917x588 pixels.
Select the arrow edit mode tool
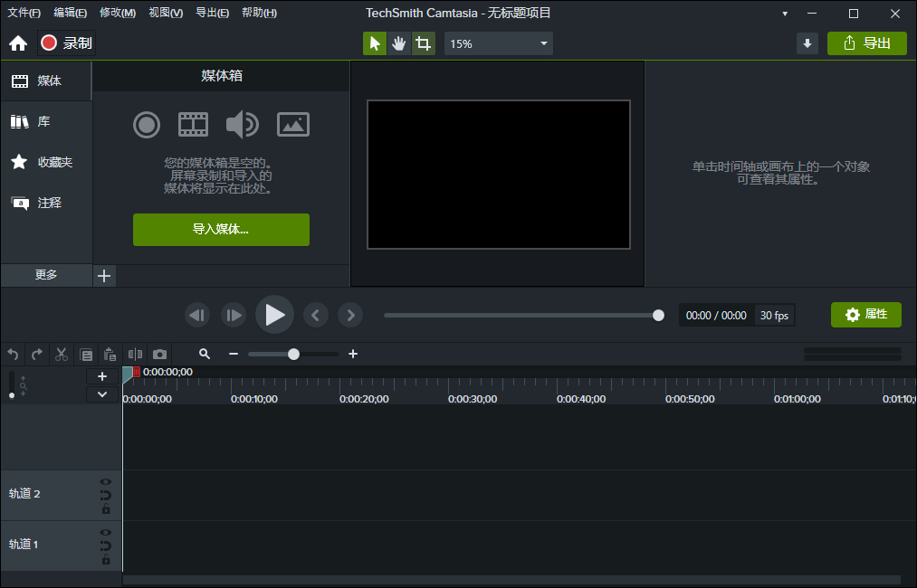click(x=375, y=43)
